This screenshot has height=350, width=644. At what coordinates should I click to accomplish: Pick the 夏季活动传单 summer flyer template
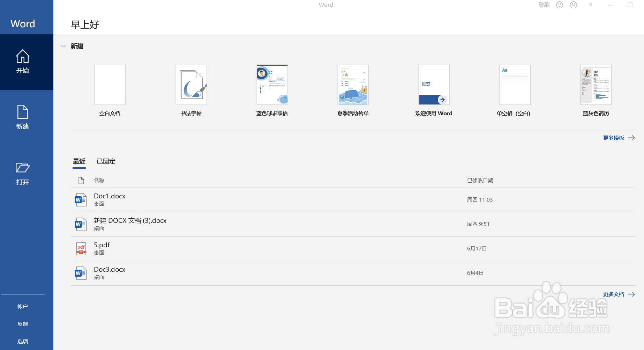click(353, 85)
